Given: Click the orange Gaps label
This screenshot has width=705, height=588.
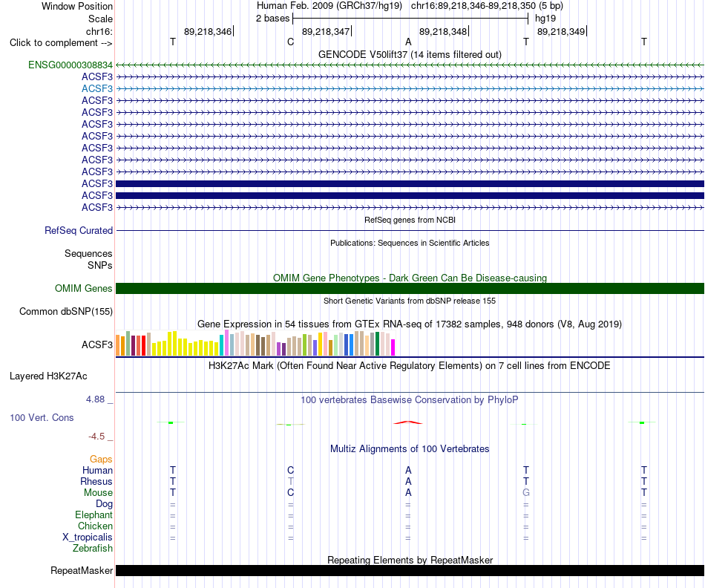Looking at the screenshot, I should coord(101,459).
